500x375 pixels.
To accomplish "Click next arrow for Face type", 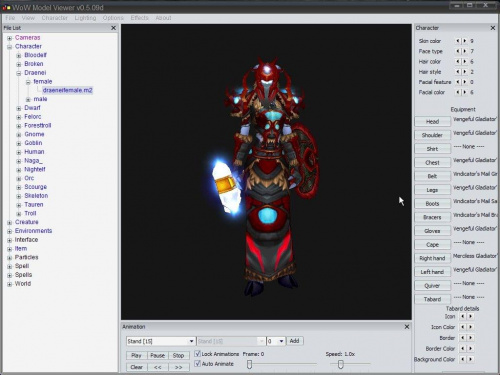I will 465,51.
